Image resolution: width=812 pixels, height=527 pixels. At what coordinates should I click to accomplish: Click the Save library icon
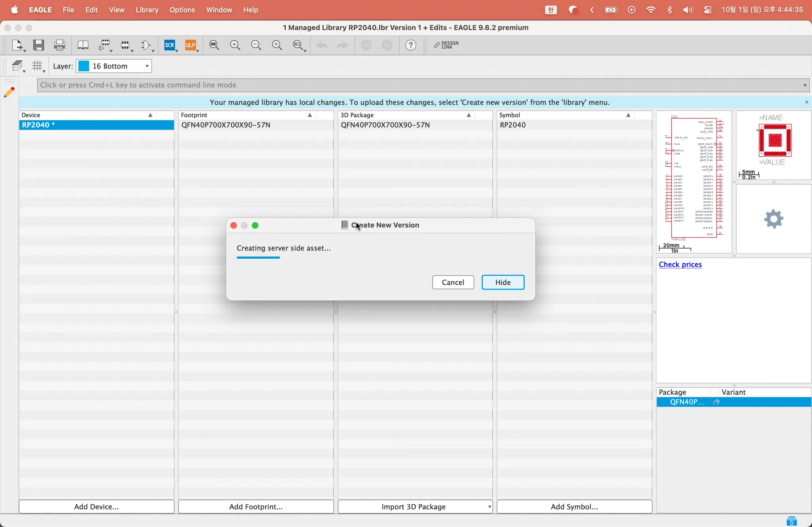[38, 45]
